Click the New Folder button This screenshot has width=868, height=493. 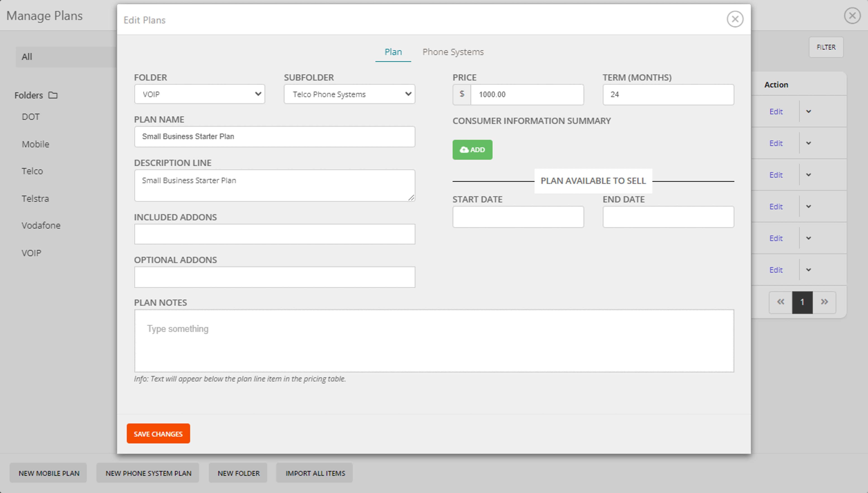pos(238,473)
